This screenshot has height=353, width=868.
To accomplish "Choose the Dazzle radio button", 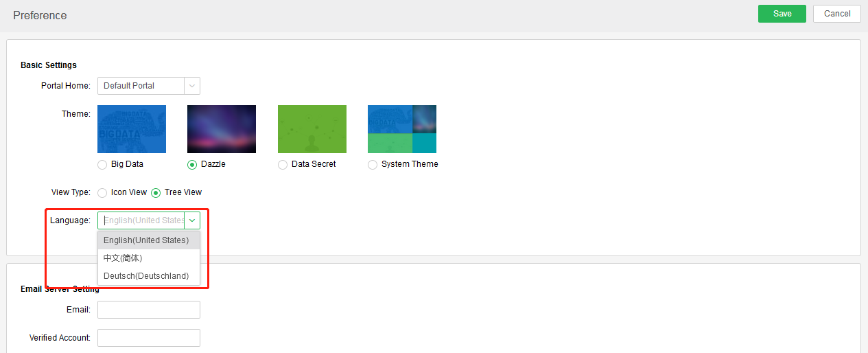I will pos(192,165).
